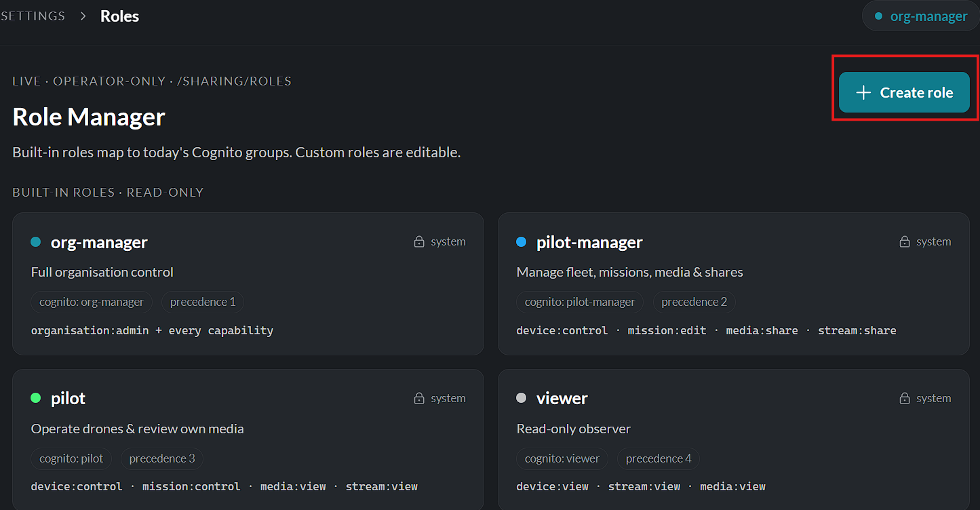This screenshot has width=980, height=510.
Task: Click 'stream:share' capability in pilot-manager card
Action: pyautogui.click(x=857, y=331)
